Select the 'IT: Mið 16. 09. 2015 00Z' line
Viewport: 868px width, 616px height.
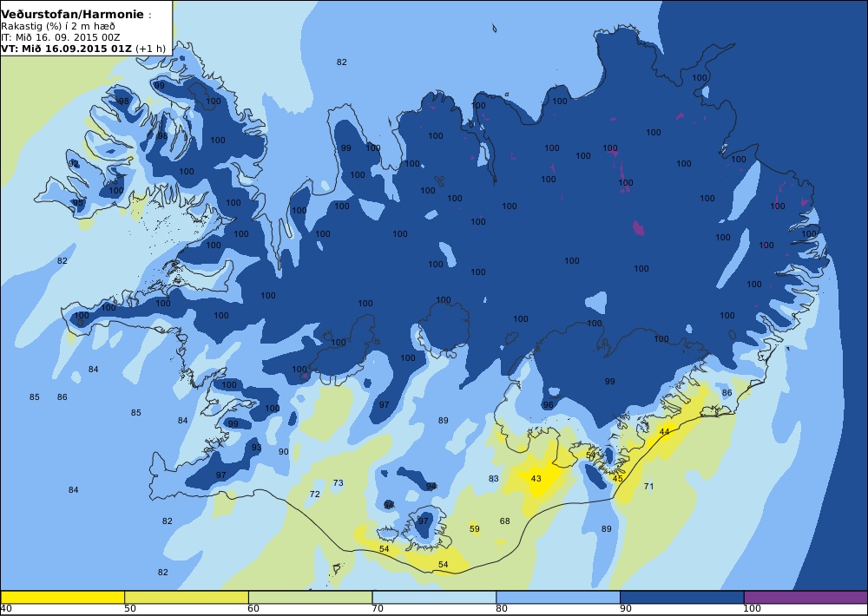point(60,37)
